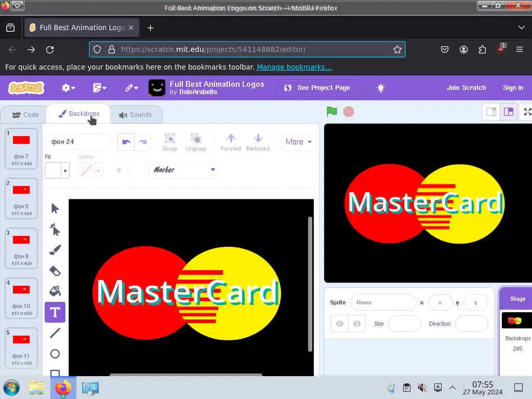Click the paint canvas vertical scrollbar

point(310,284)
